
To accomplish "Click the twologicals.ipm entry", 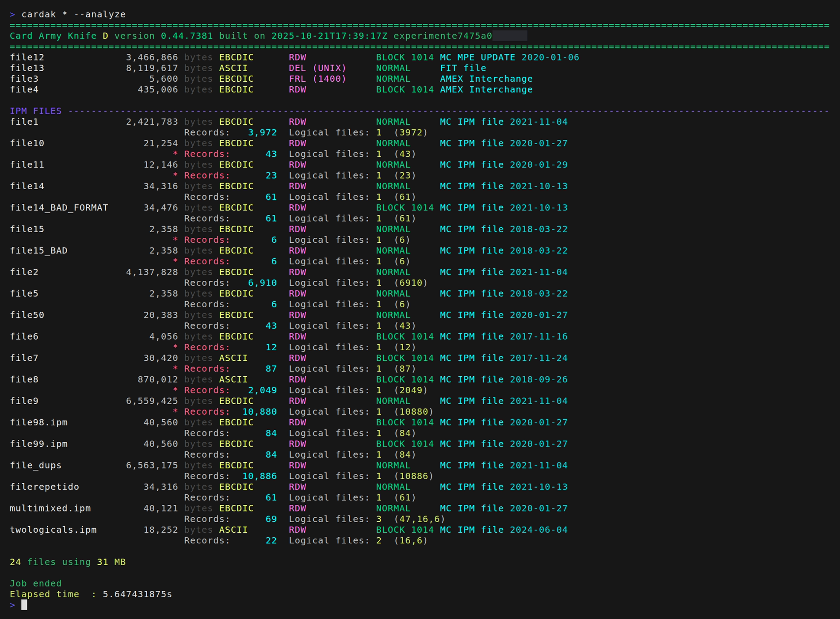I will click(x=53, y=529).
